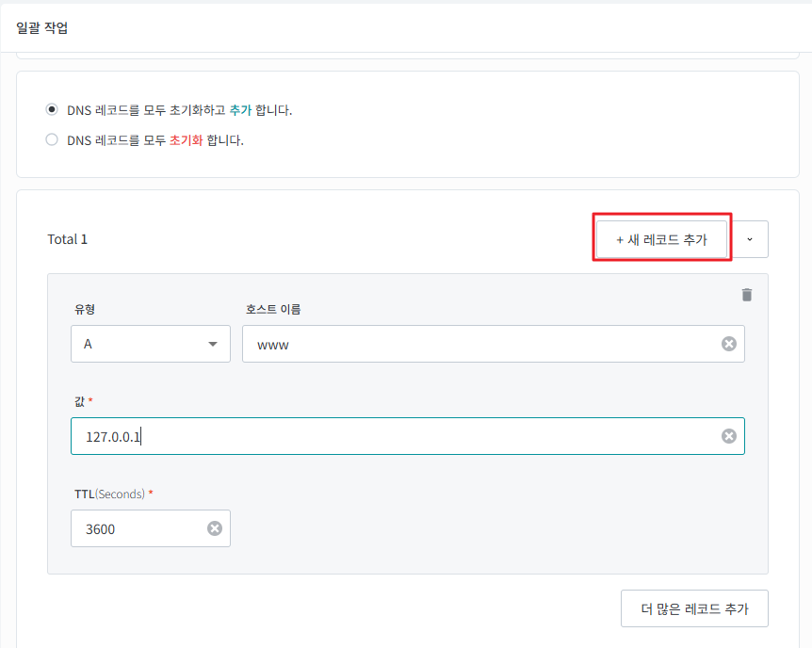The height and width of the screenshot is (648, 812).
Task: Click the 유형 field label
Action: point(84,310)
